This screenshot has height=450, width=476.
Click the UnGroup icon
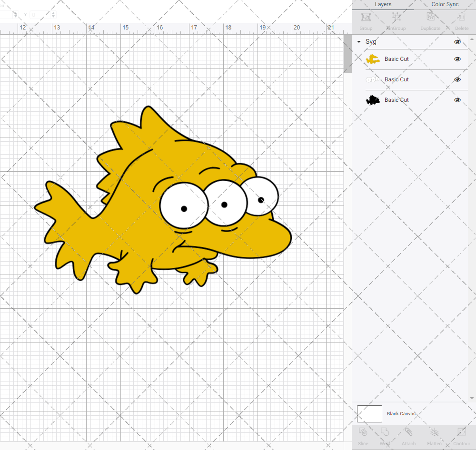[x=396, y=18]
